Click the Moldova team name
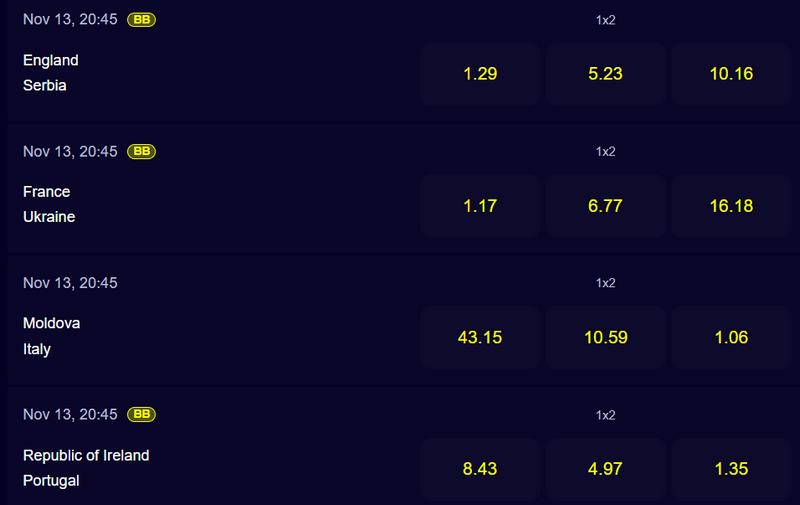This screenshot has height=505, width=800. click(52, 323)
